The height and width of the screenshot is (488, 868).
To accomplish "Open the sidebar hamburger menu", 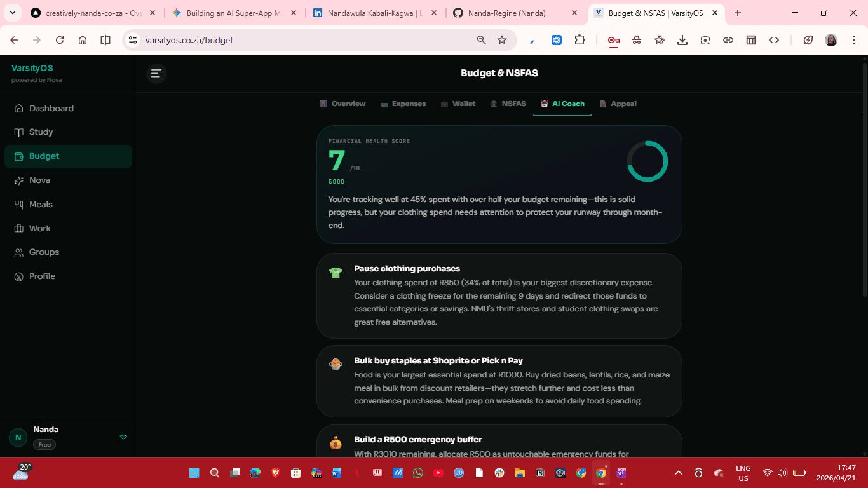I will click(156, 74).
